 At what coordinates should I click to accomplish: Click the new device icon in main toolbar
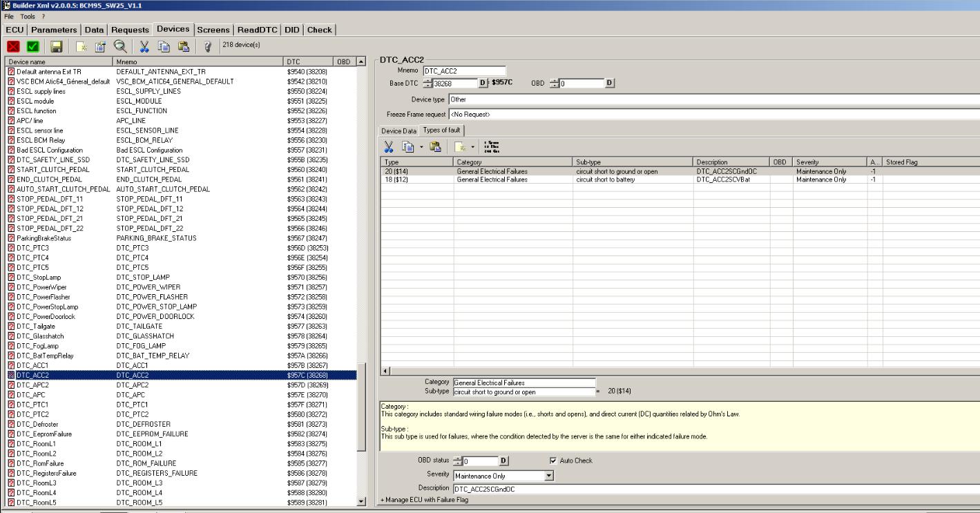(x=81, y=46)
